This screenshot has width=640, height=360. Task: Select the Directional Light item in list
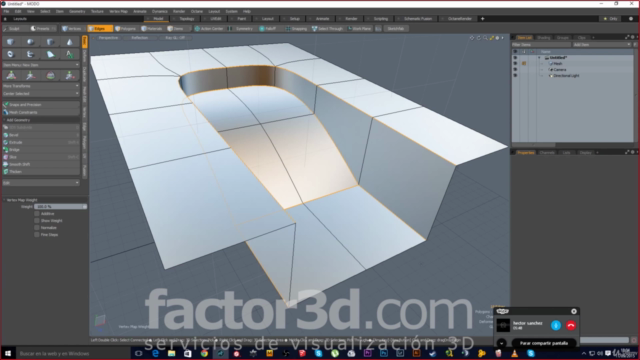pyautogui.click(x=566, y=76)
